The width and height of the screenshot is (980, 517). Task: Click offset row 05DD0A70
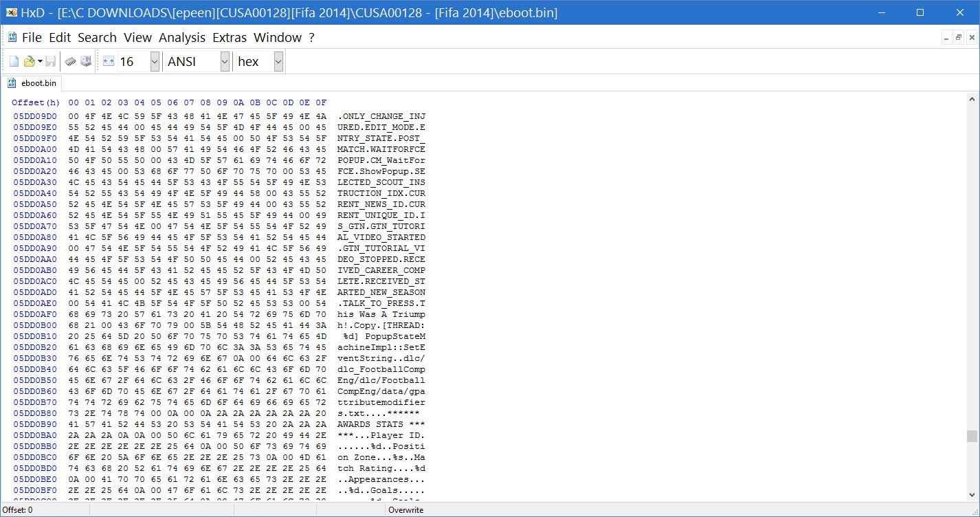(x=35, y=226)
